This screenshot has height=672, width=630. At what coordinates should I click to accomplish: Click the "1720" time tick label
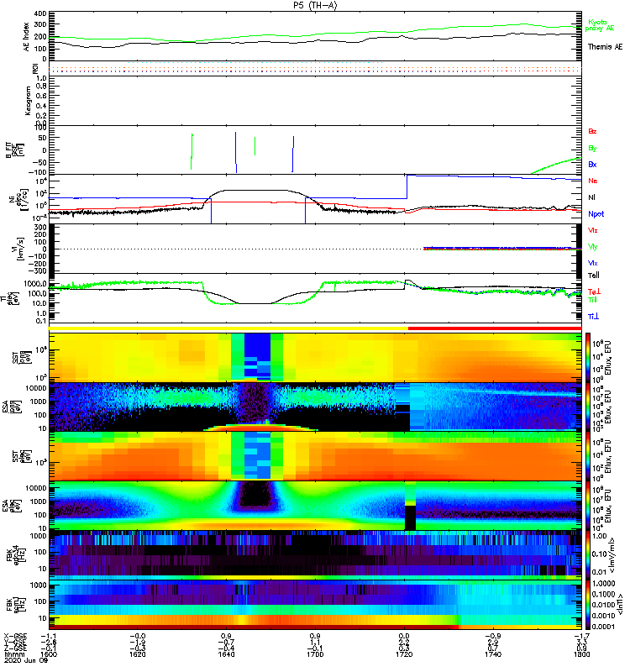pos(404,654)
